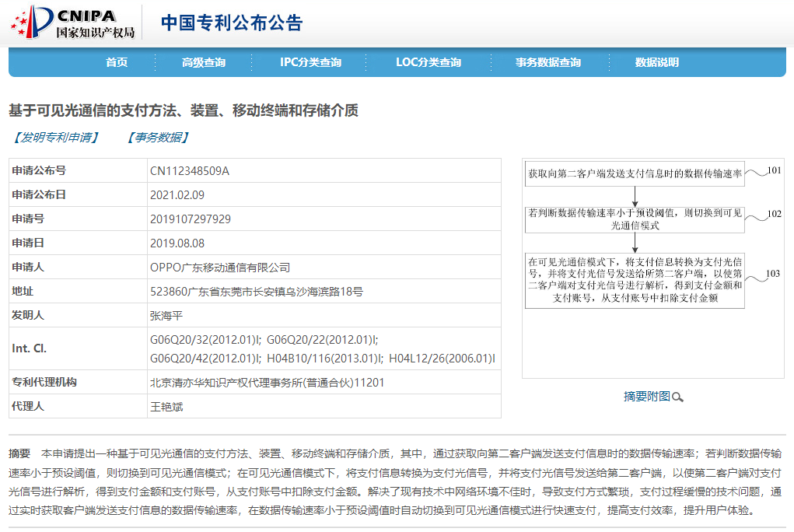This screenshot has width=794, height=532.
Task: Open the 数据说明 data description page
Action: [659, 62]
